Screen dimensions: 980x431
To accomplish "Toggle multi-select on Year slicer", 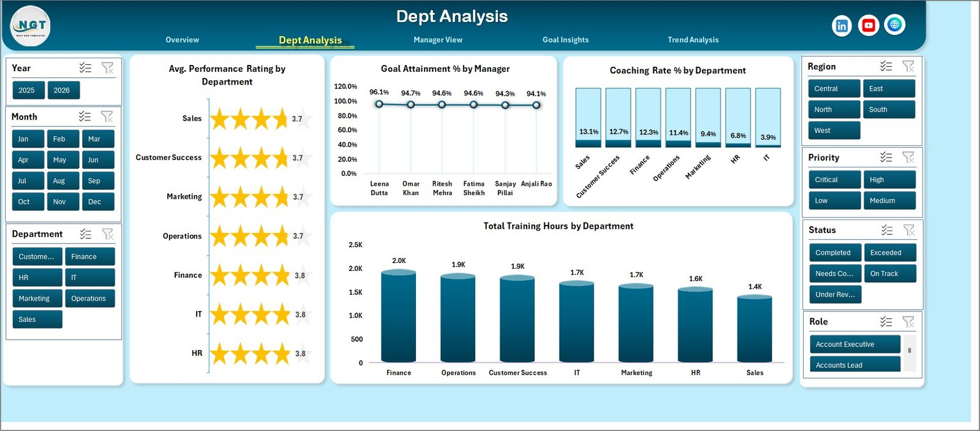I will tap(85, 68).
